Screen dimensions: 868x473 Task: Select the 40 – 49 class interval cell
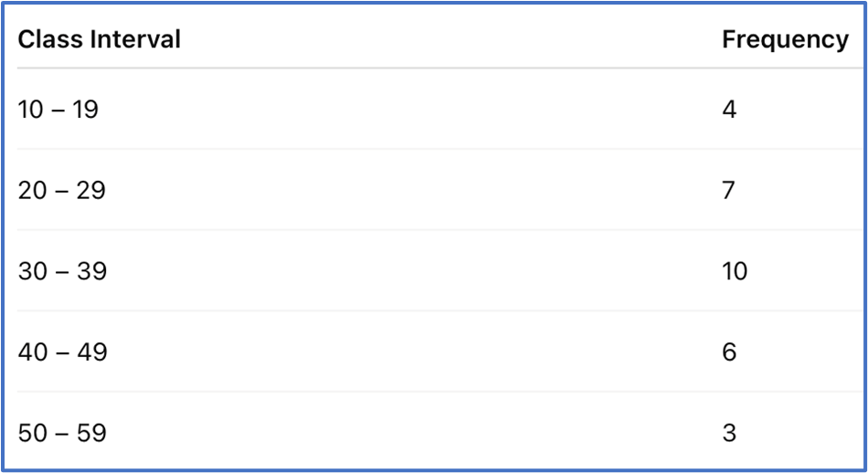point(62,352)
